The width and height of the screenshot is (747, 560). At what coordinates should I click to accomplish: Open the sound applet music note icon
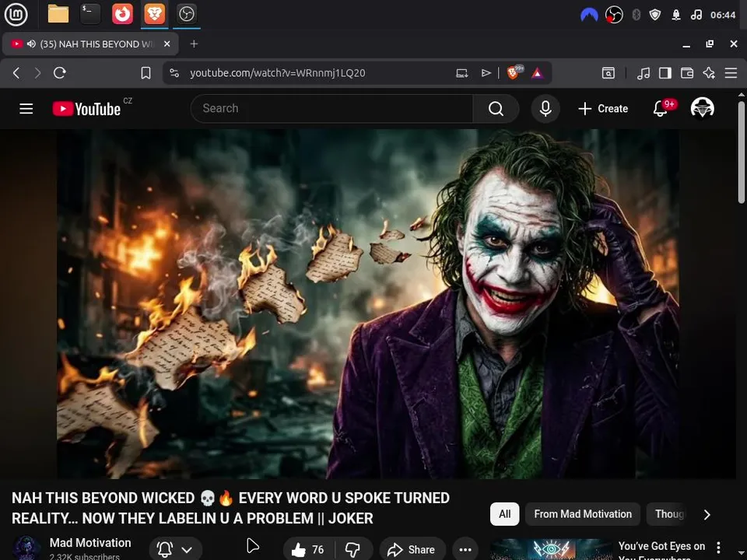coord(696,15)
